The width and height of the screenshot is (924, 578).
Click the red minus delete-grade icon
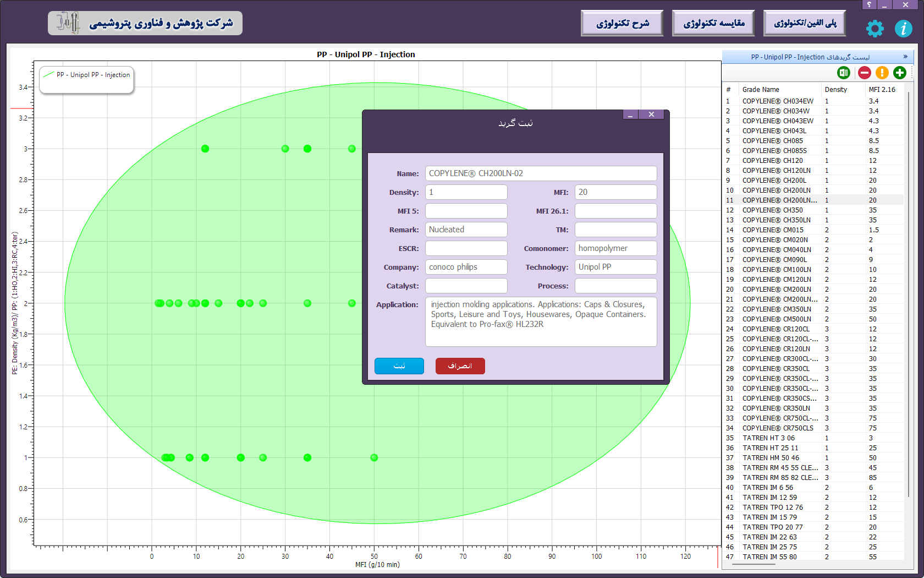click(864, 73)
